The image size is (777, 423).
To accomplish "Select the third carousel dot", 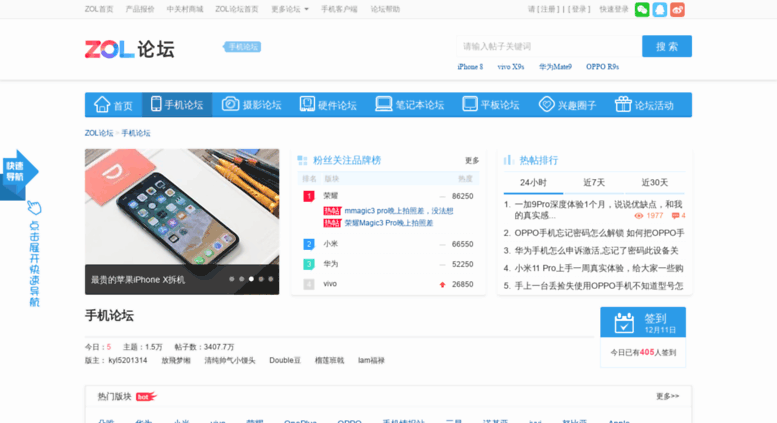I will pos(251,279).
